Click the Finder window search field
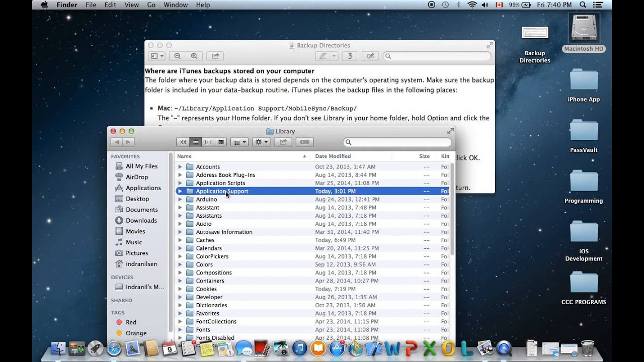Image resolution: width=644 pixels, height=362 pixels. [397, 142]
